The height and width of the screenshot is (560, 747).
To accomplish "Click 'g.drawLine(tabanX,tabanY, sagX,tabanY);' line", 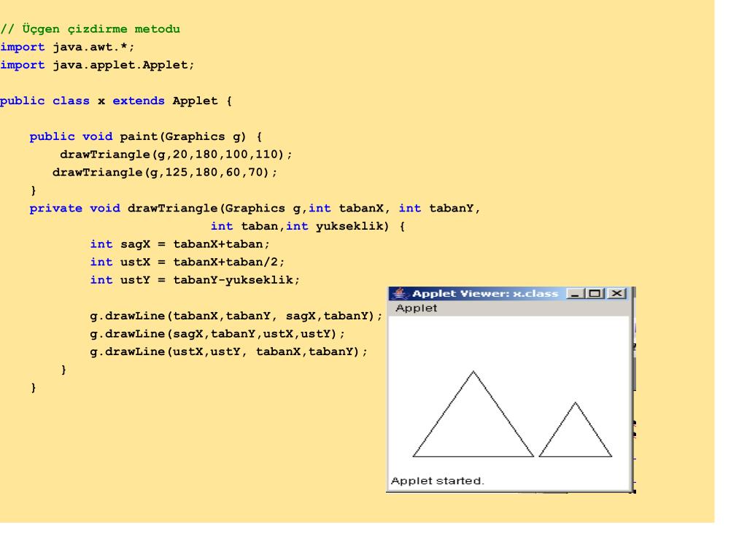I will pyautogui.click(x=236, y=316).
